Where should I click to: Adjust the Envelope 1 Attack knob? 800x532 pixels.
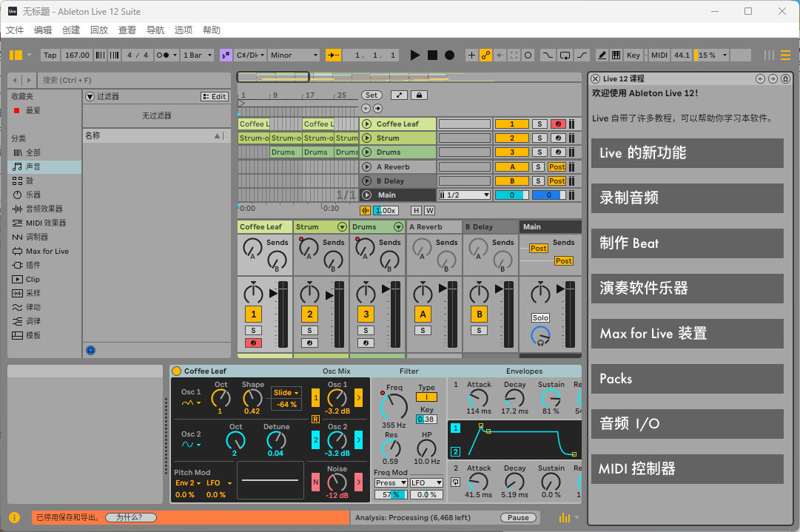tap(478, 398)
